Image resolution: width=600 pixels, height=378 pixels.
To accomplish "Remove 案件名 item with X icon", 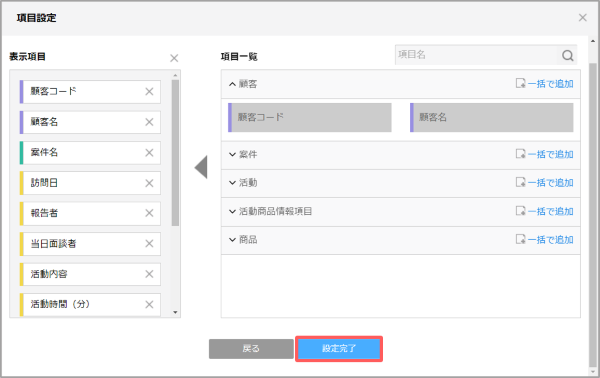I will [x=149, y=153].
